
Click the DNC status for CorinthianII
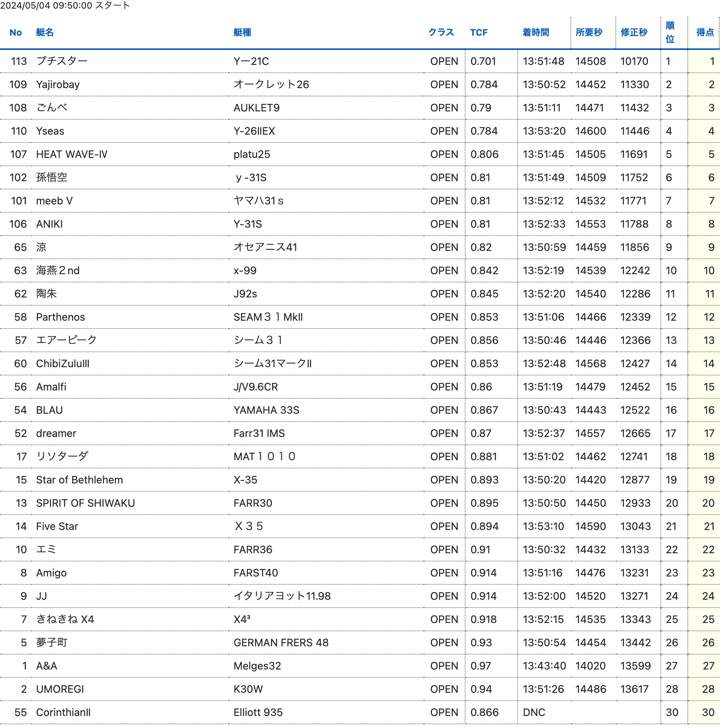pos(534,712)
